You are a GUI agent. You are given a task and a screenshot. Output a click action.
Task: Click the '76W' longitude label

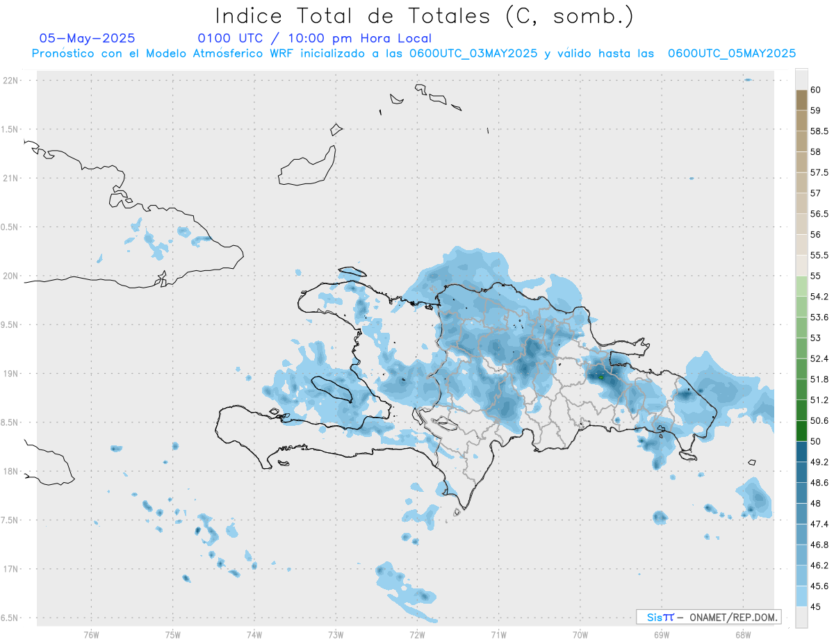pyautogui.click(x=91, y=635)
